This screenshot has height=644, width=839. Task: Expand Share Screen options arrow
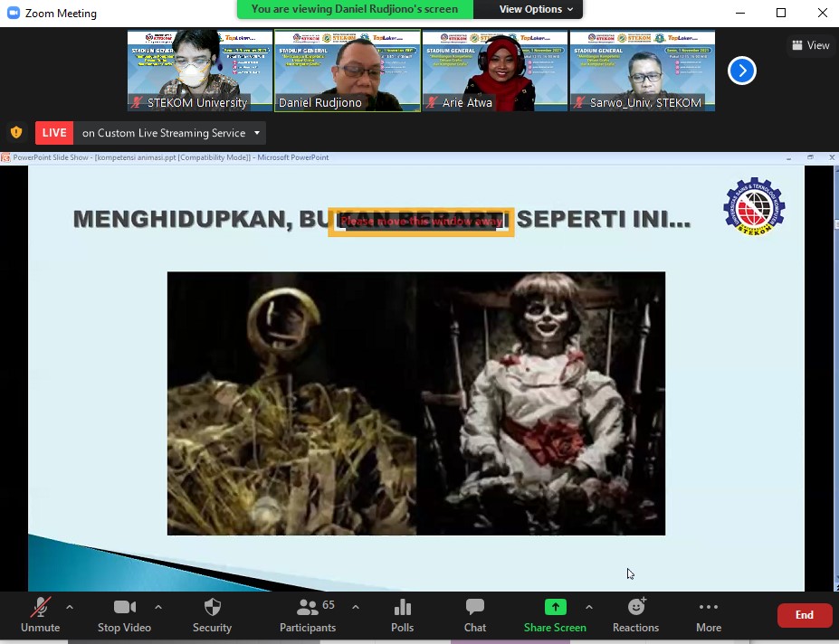[x=589, y=607]
